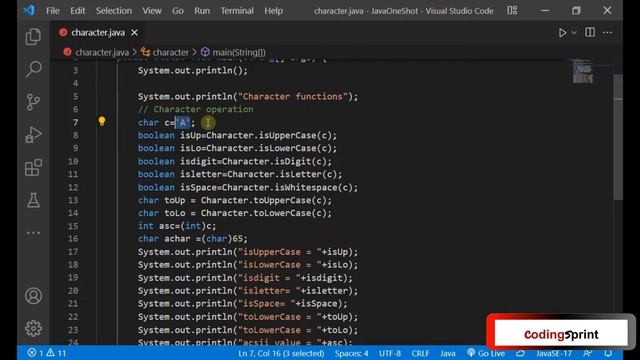Open errors and warnings in status bar

[47, 353]
